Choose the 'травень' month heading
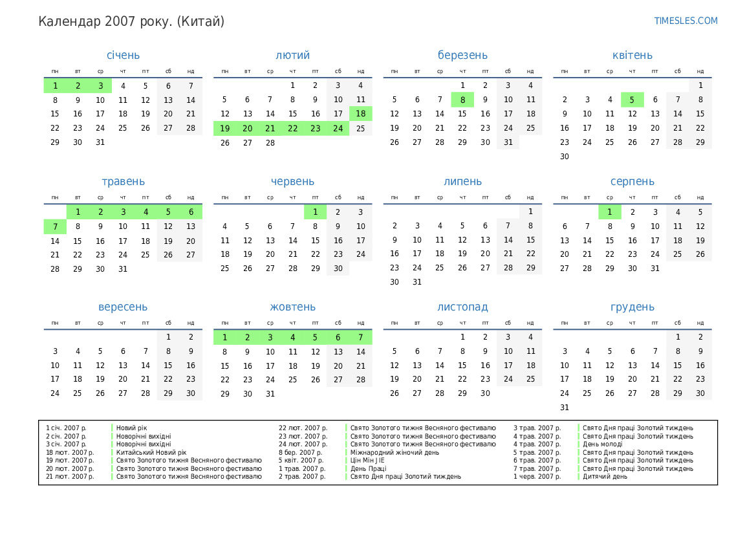756x535 pixels. [123, 182]
